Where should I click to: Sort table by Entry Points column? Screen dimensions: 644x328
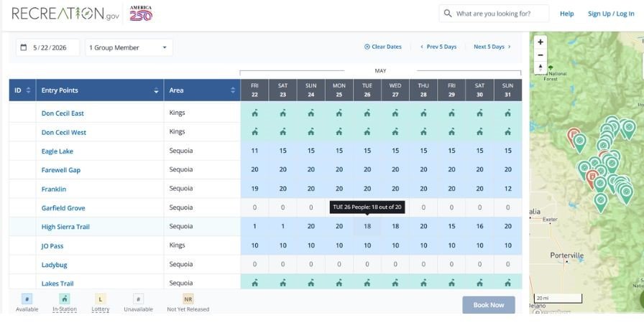pos(157,90)
